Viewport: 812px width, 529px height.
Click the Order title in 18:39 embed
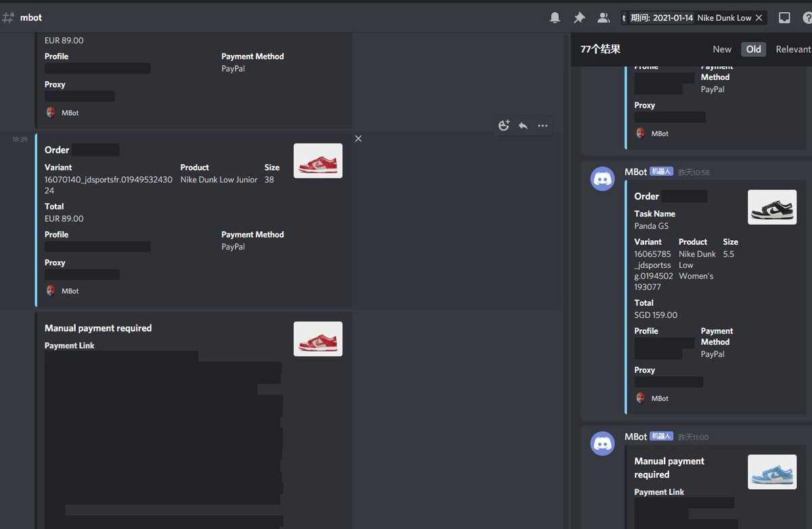point(57,150)
